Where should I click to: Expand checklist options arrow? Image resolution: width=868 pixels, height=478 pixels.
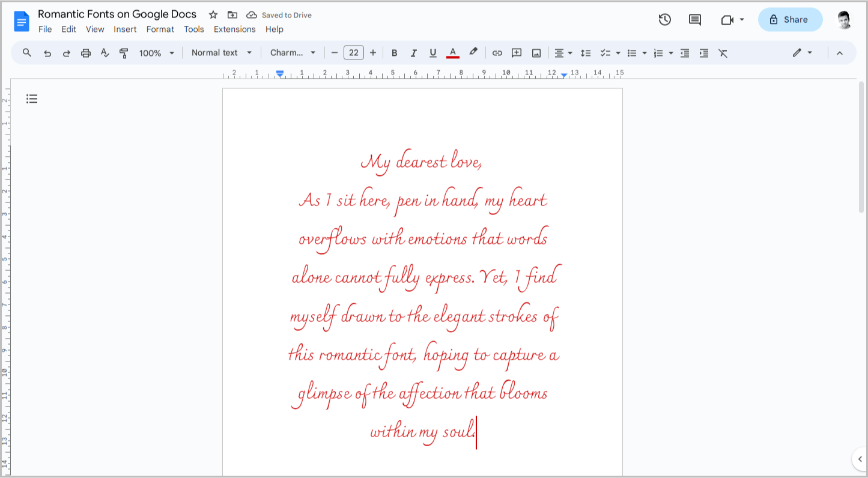(618, 53)
